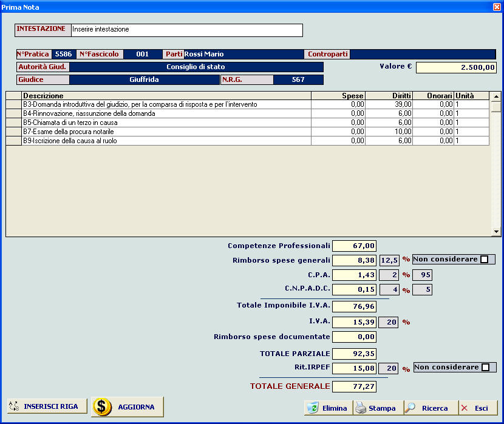Click the row selector beside B3-Domanda

coord(14,104)
